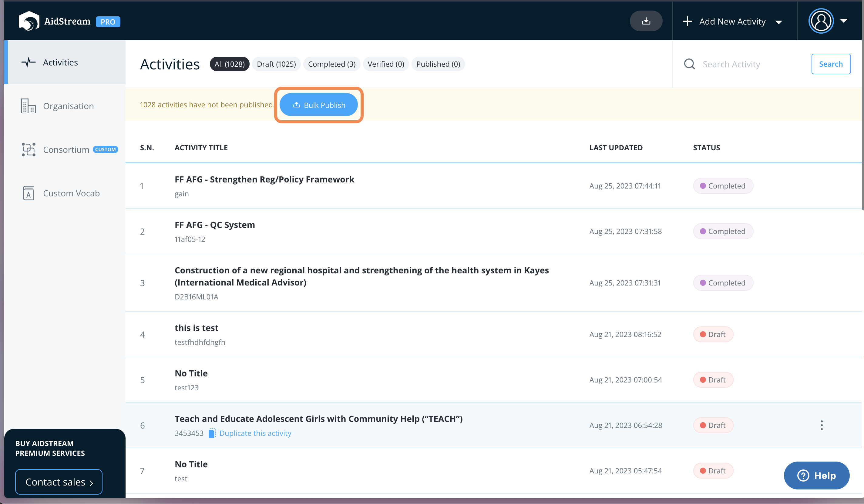Click Add New Activity button

(x=732, y=22)
